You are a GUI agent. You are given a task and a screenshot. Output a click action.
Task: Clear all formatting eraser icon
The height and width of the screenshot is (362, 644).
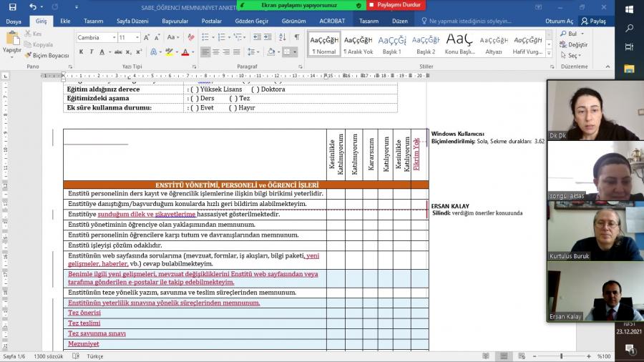click(x=190, y=37)
